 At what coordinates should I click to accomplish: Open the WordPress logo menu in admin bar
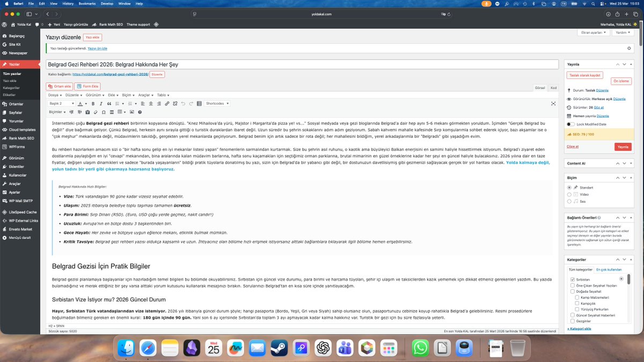click(4, 24)
